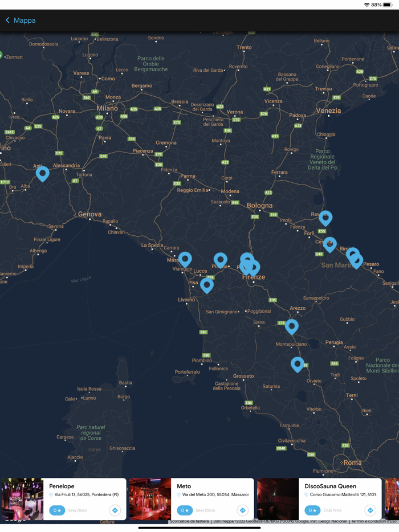Tap Sexy Disco label on Penelope card

(78, 510)
